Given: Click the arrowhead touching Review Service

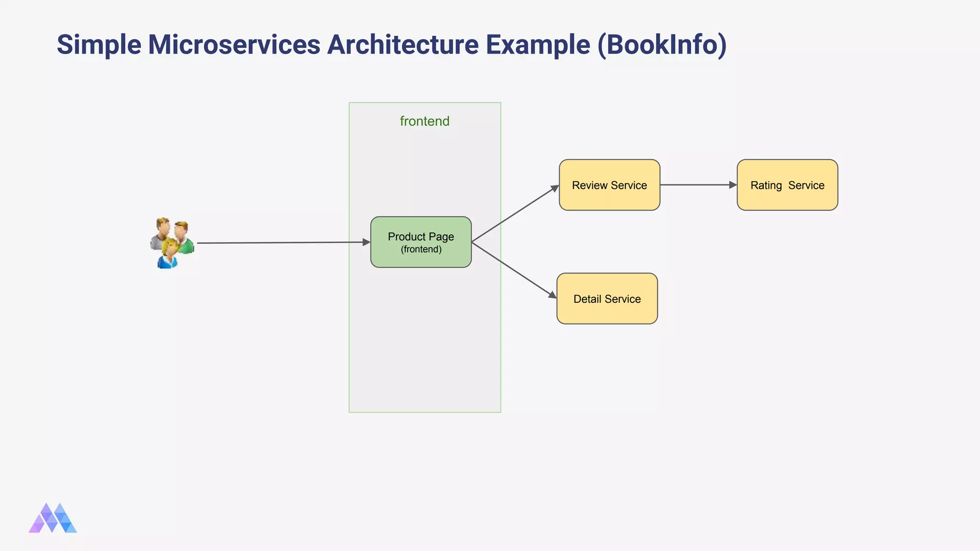Looking at the screenshot, I should tap(555, 188).
